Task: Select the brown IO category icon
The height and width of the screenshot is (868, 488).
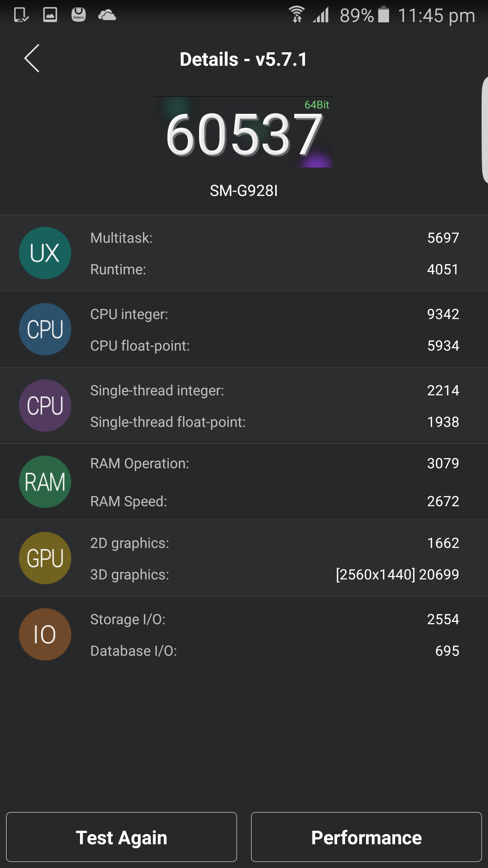Action: [45, 634]
